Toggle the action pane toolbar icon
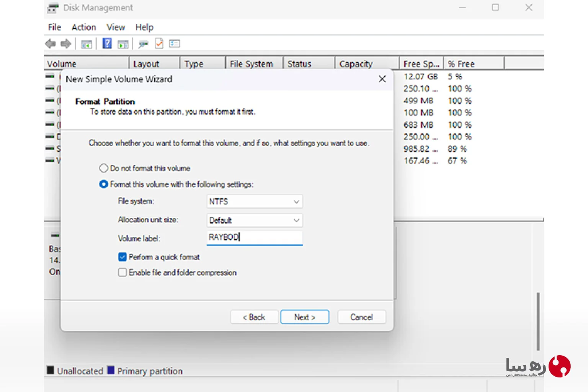 (123, 44)
